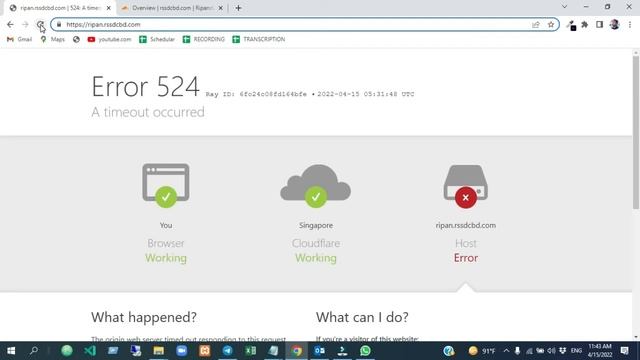Switch to Chrome in the taskbar
Screen dimensions: 640x360
[297, 351]
